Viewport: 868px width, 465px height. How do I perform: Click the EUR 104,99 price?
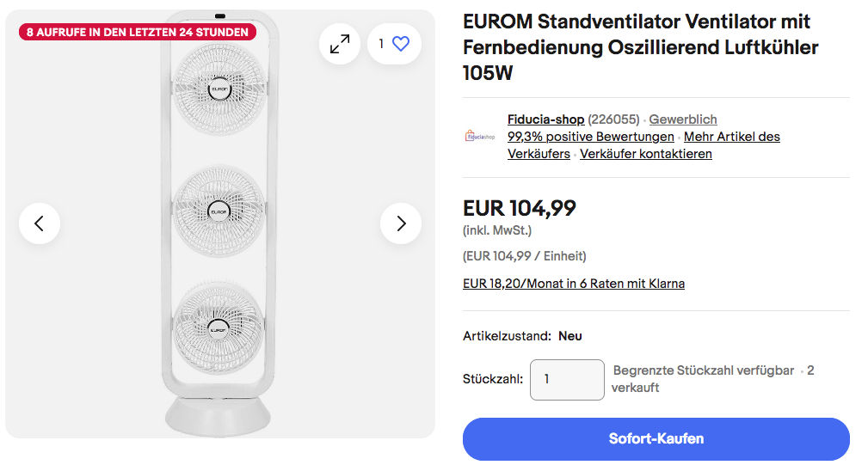pos(519,208)
